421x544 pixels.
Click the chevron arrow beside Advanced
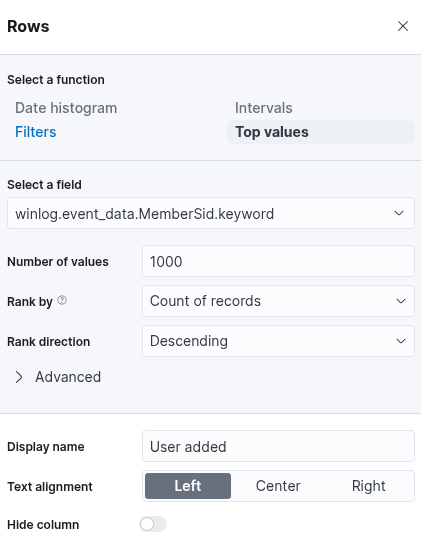point(19,377)
